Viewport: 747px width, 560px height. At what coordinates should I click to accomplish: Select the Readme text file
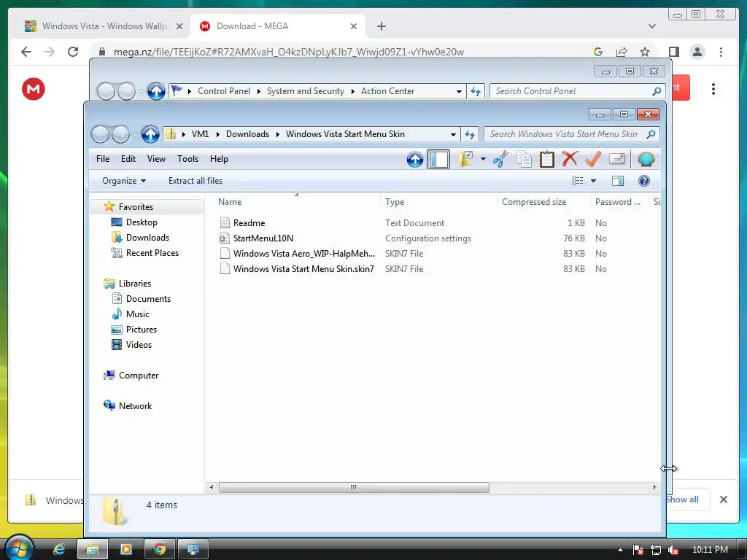pos(249,223)
